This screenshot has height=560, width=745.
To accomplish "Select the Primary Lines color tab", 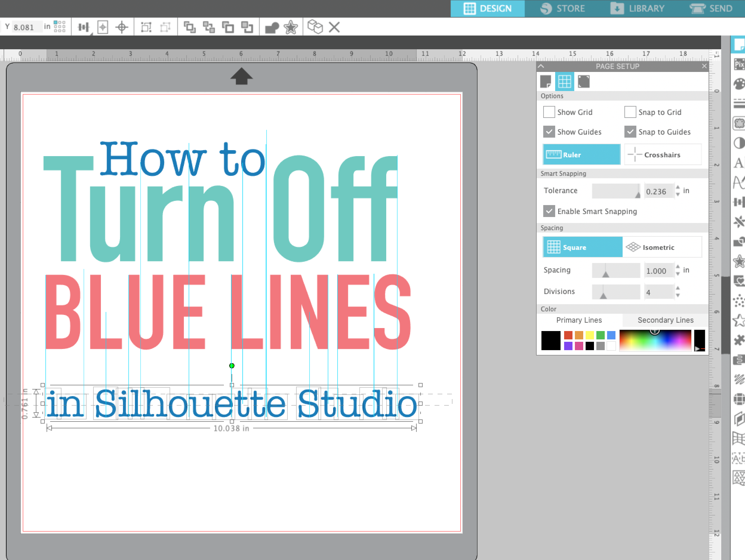I will [x=579, y=320].
